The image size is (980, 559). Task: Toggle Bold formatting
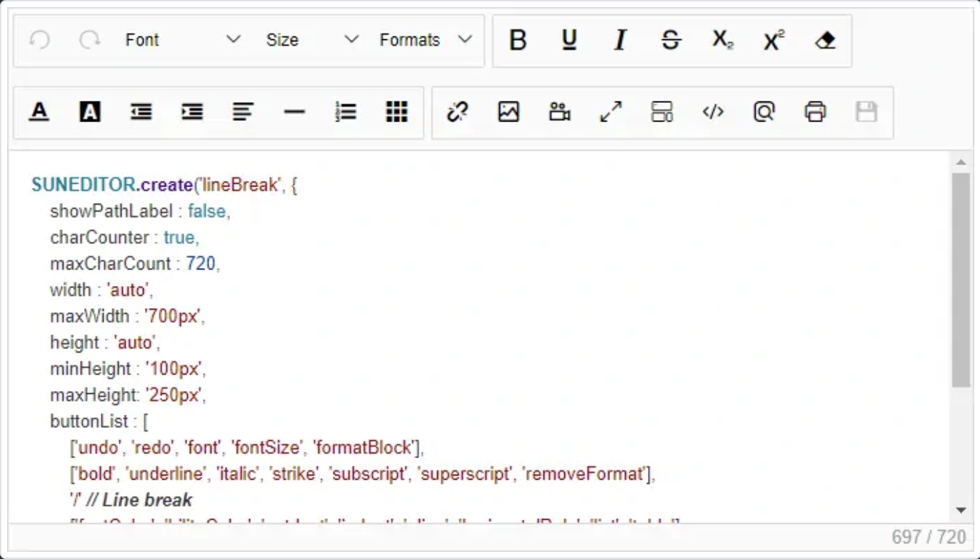click(518, 40)
